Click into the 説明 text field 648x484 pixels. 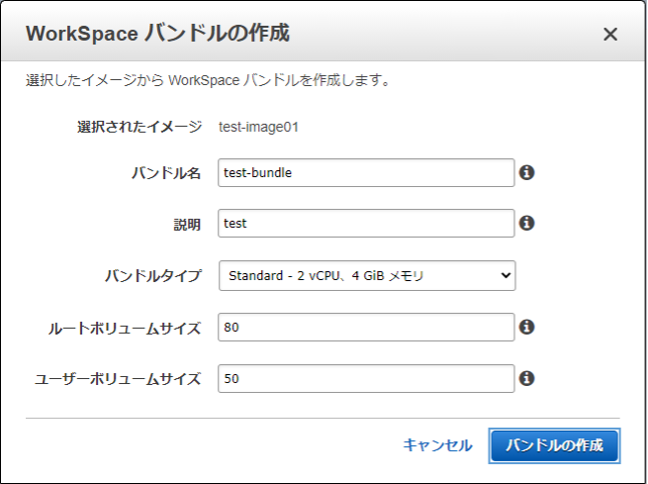pos(366,223)
